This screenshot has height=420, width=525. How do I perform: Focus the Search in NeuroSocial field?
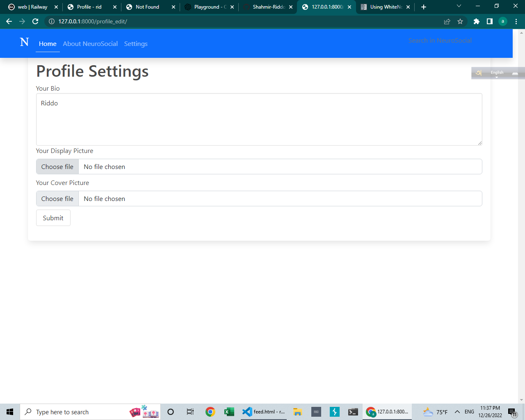(440, 41)
